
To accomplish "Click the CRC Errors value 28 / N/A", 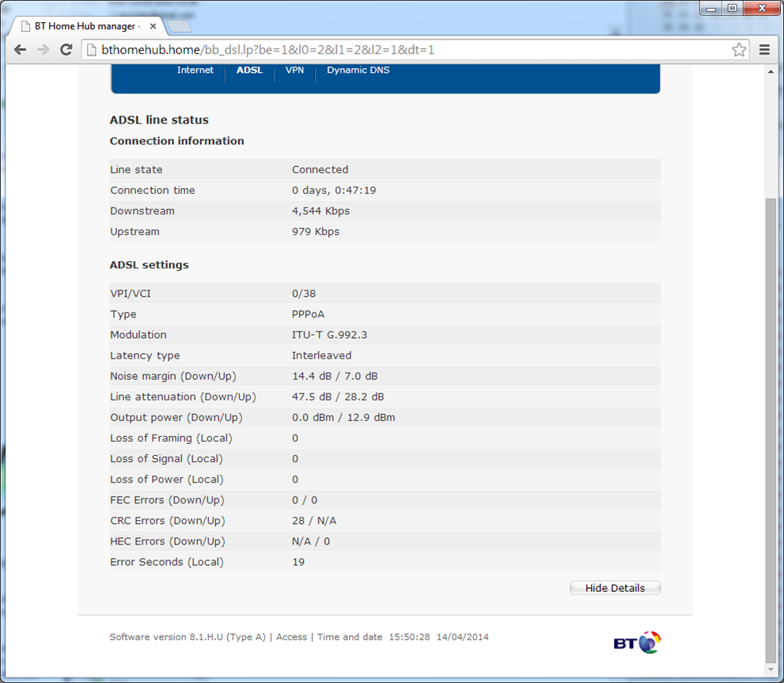I will click(x=314, y=521).
